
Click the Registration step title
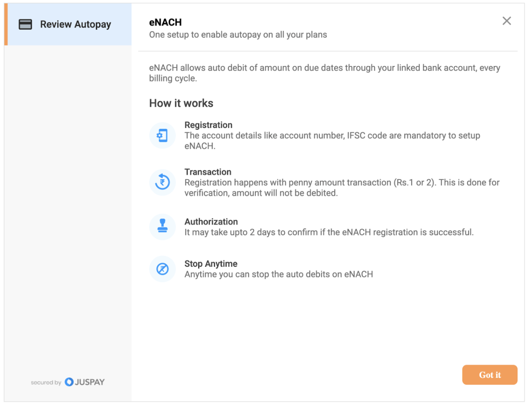point(208,125)
